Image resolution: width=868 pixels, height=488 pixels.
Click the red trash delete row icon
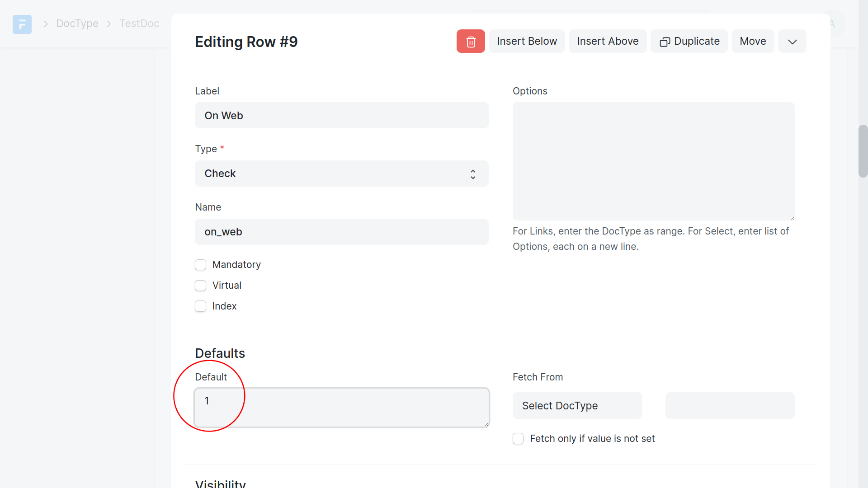[471, 41]
